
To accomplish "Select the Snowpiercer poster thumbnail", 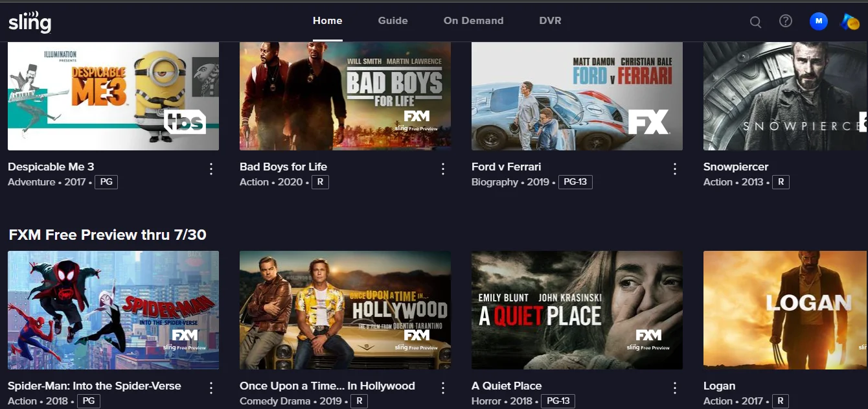I will [786, 96].
